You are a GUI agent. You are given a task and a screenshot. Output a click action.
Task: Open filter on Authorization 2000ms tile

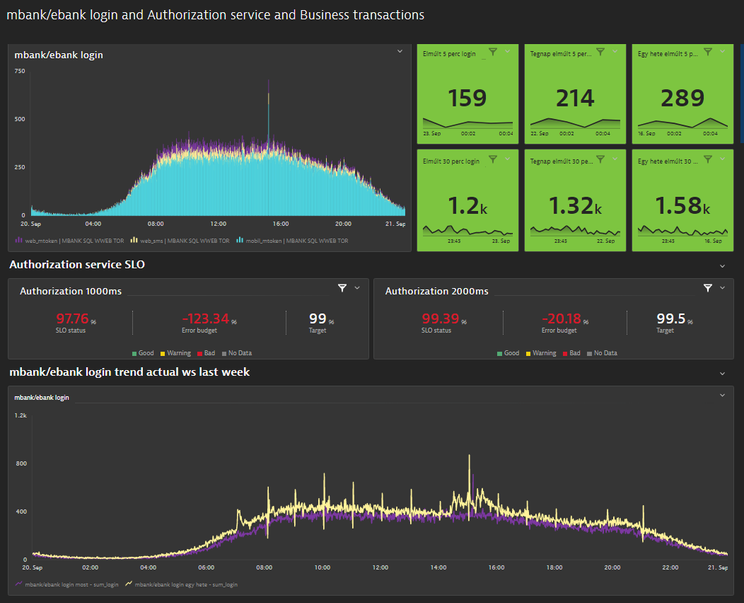click(x=708, y=288)
